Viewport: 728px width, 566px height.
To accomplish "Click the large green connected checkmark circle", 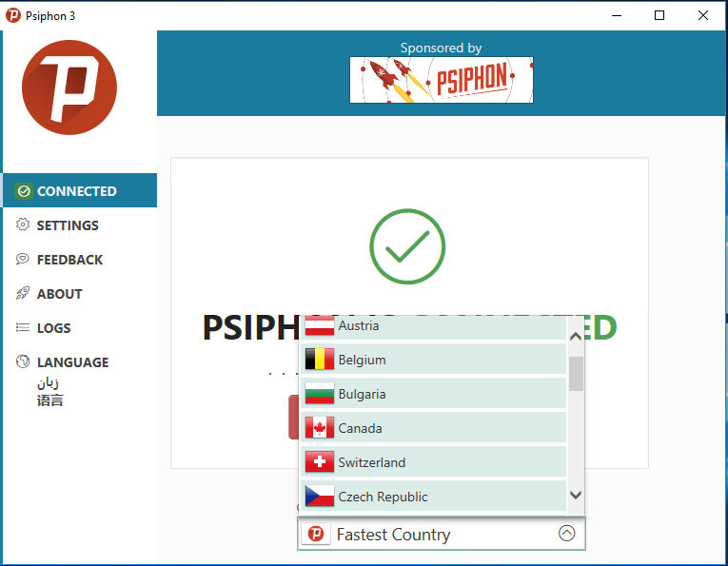I will click(x=407, y=246).
